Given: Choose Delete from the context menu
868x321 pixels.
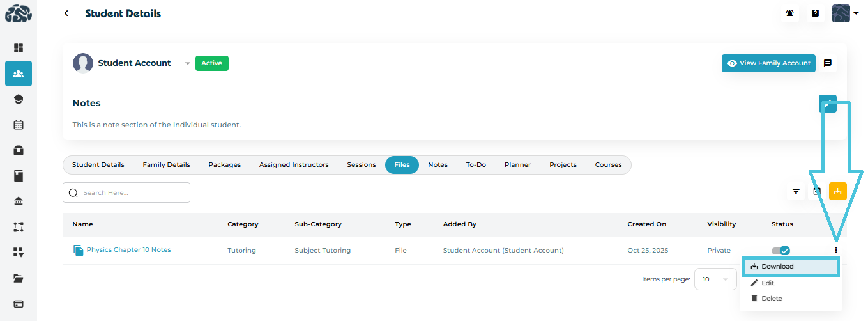Looking at the screenshot, I should coord(771,299).
